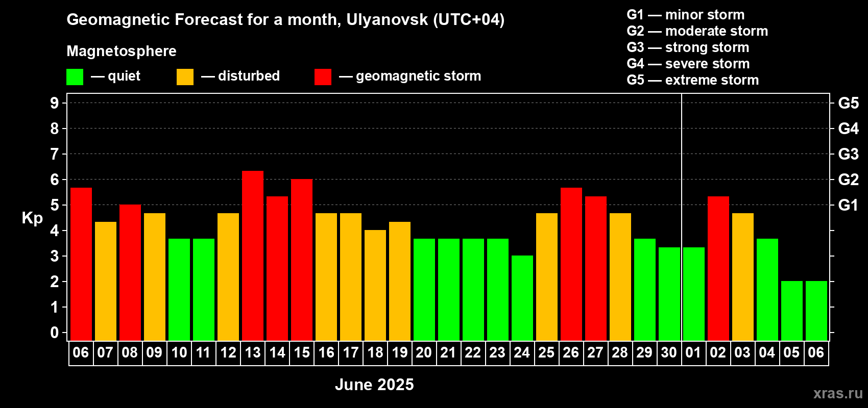Click the Kp axis value '7'
Viewport: 868px width, 408px height.
(55, 154)
